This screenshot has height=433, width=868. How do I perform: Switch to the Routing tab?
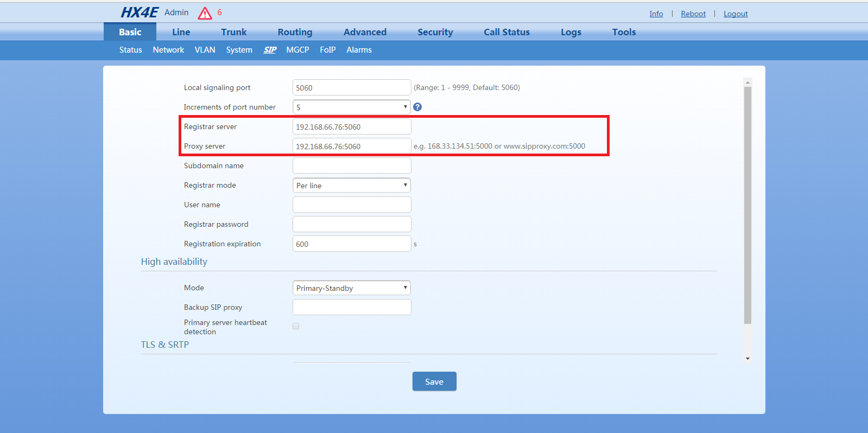pyautogui.click(x=295, y=32)
